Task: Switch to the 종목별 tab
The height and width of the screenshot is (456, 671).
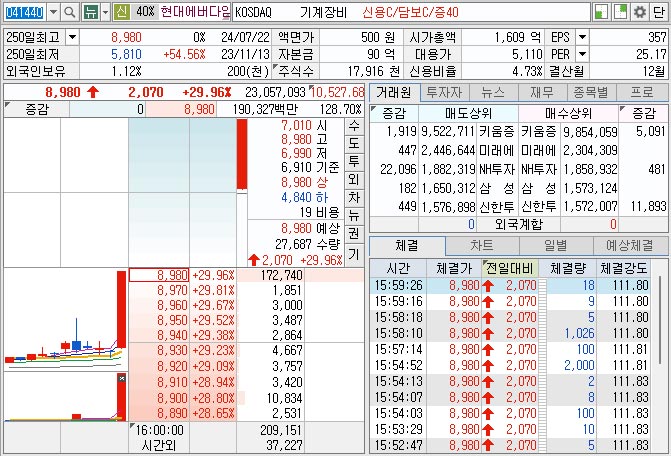Action: pos(591,92)
